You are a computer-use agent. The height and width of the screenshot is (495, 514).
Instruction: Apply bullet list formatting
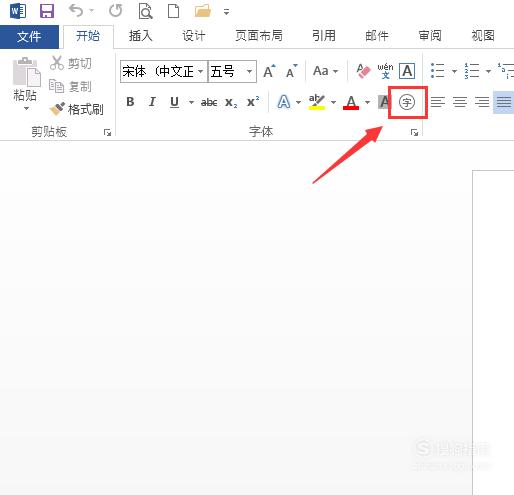click(x=437, y=71)
